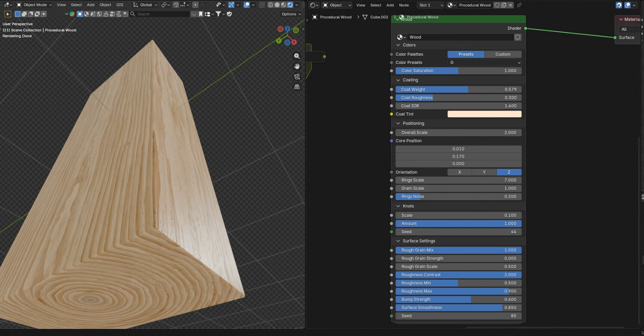This screenshot has height=336, width=644.
Task: Duplicate the Procedural Wood material with the copy icon
Action: coord(504,5)
